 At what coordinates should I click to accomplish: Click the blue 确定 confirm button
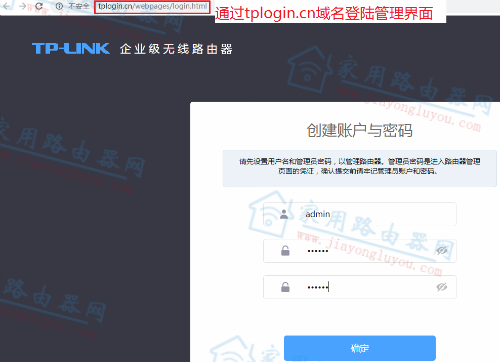point(360,348)
